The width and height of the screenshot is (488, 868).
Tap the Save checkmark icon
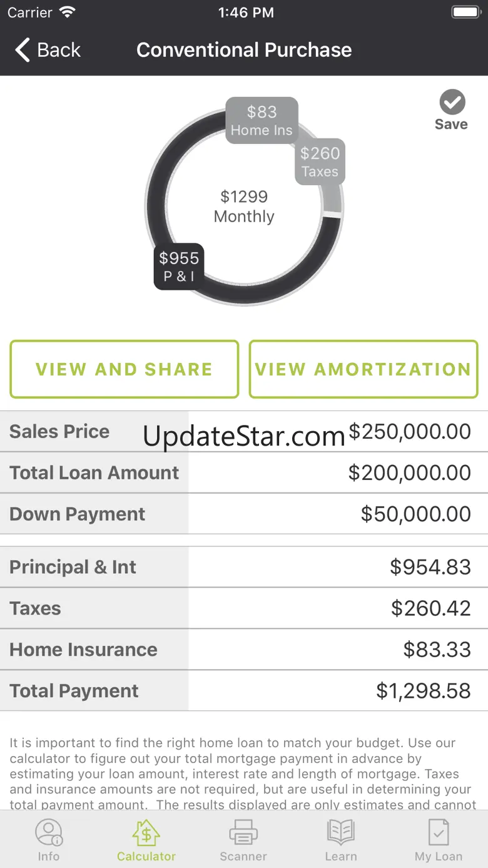coord(452,101)
